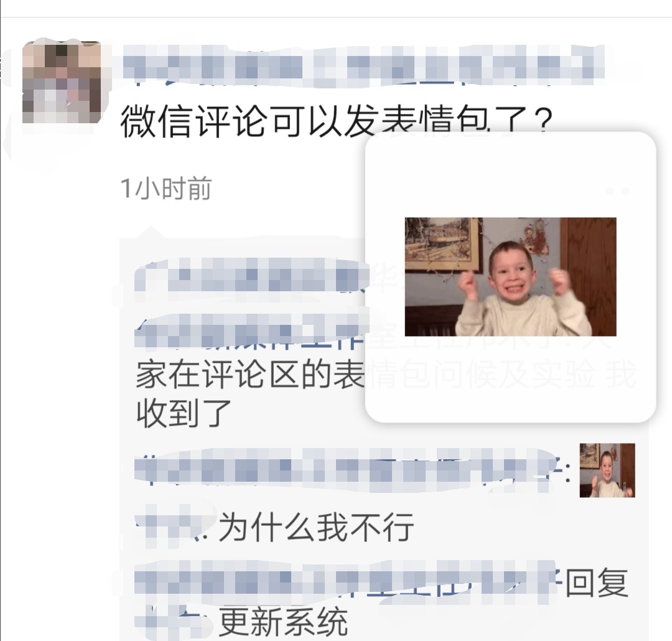This screenshot has width=672, height=641.
Task: Tap the comment text 更新系统
Action: pyautogui.click(x=283, y=621)
